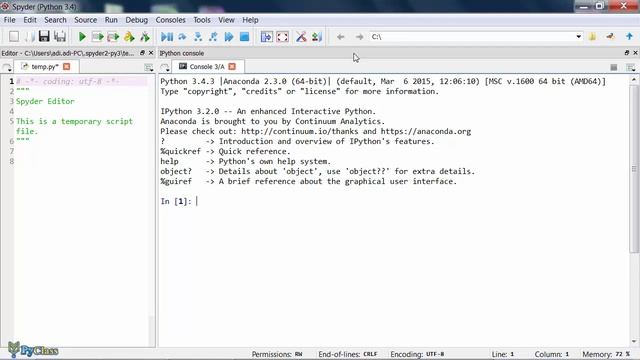
Task: Close the Editor pane
Action: coord(151,53)
